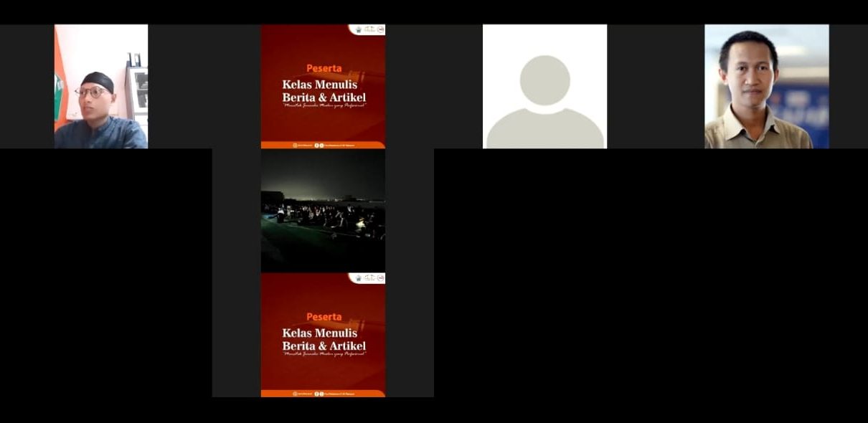Open the dark night crowd photo tile
868x423 pixels.
click(x=323, y=211)
